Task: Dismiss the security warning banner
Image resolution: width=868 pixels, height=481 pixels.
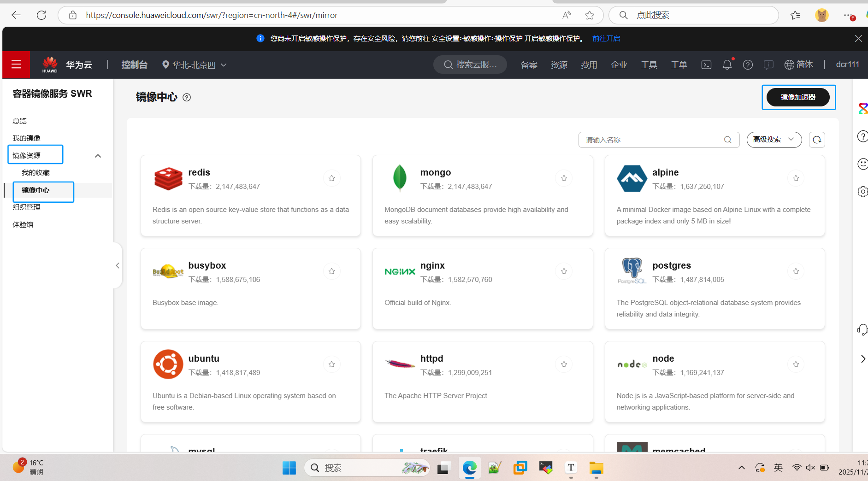Action: point(858,39)
